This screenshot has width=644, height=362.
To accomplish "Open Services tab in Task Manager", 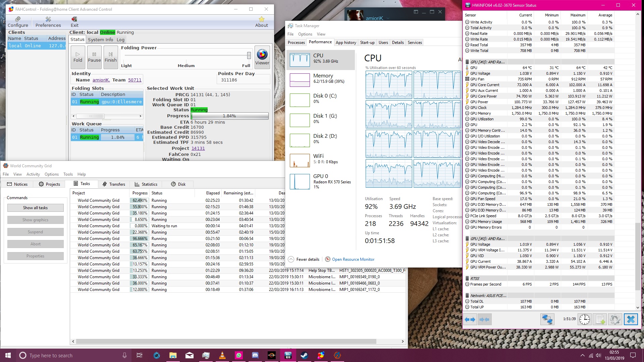I will pos(415,43).
